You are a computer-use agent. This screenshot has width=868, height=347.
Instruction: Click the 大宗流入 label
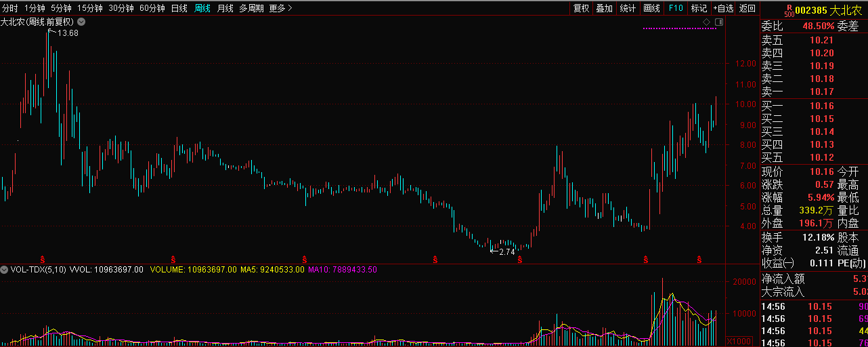point(783,292)
